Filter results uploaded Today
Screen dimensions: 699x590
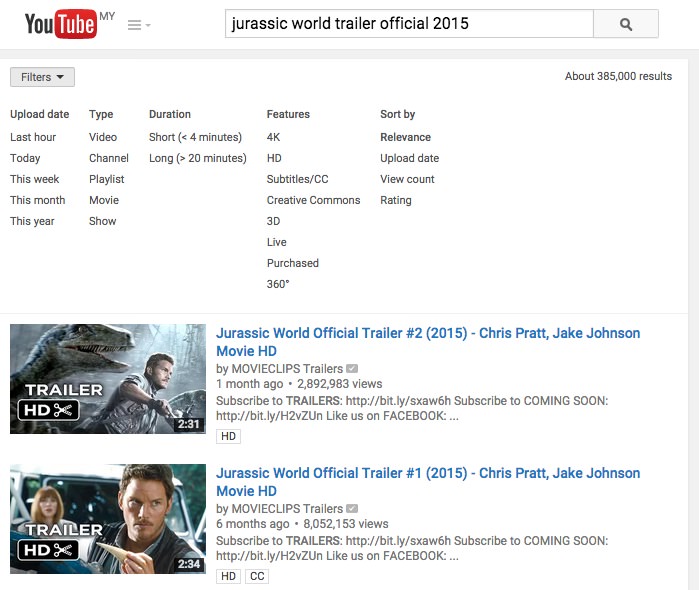[25, 158]
